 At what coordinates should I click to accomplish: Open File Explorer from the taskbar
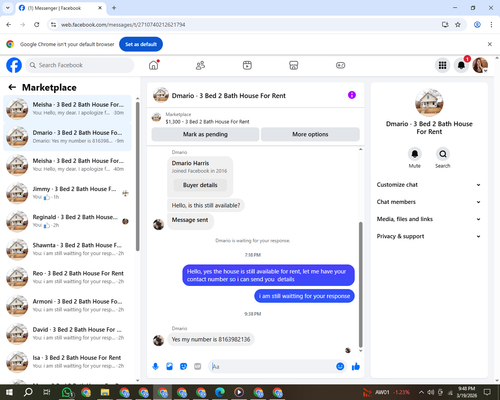[x=105, y=392]
